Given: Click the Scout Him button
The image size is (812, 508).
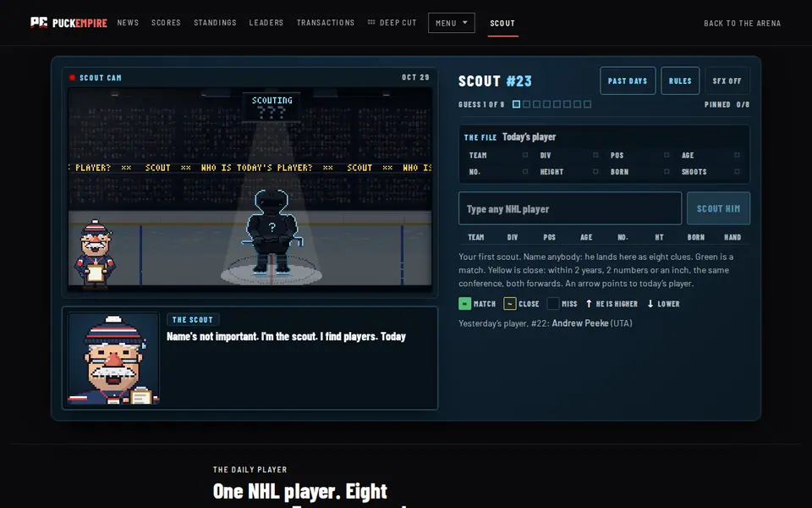Looking at the screenshot, I should tap(718, 208).
